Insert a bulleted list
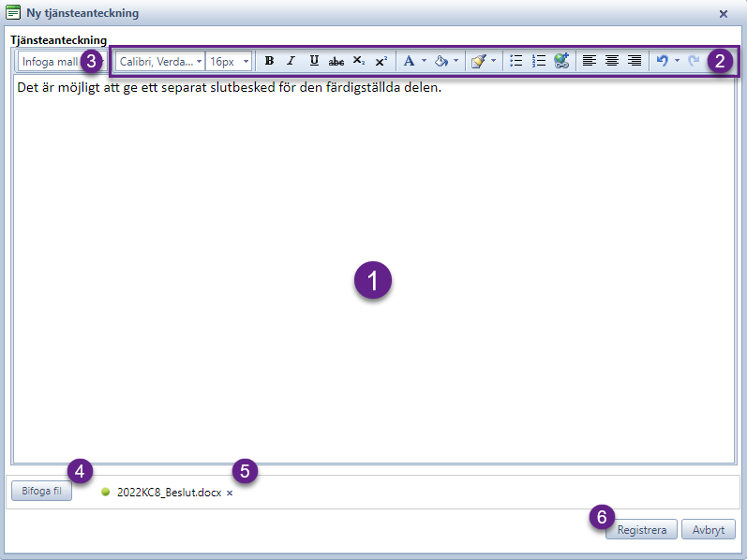 [515, 61]
